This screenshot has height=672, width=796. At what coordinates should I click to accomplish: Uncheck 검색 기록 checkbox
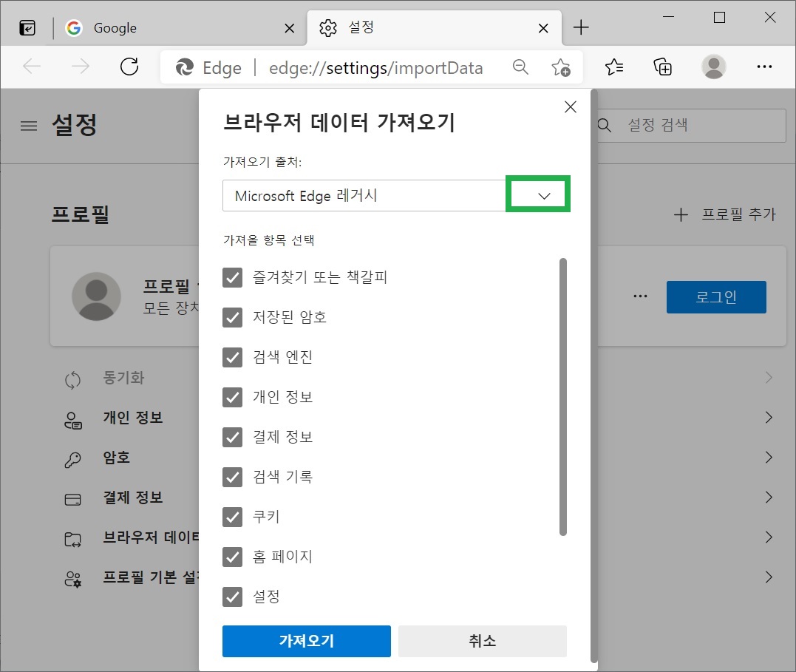pyautogui.click(x=233, y=477)
